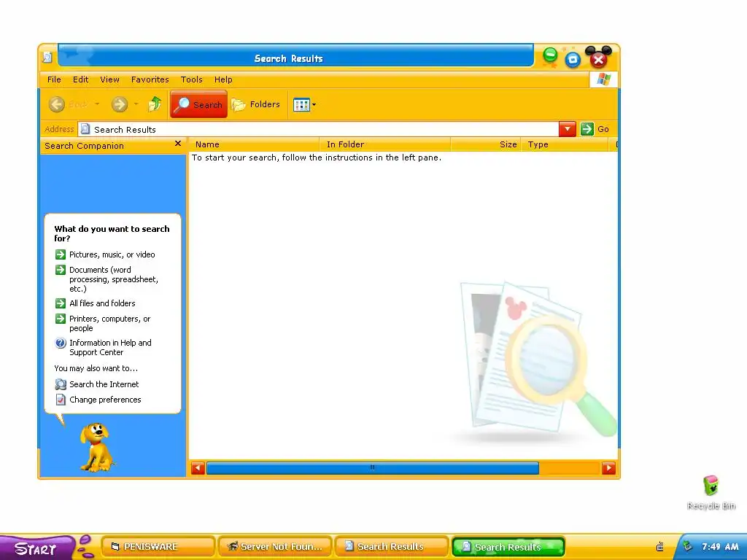Viewport: 747px width, 560px height.
Task: Click the green arrow beside Documents option
Action: point(61,270)
